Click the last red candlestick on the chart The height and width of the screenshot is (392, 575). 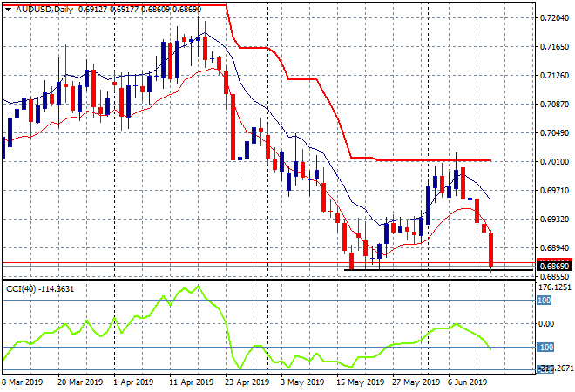[x=491, y=250]
